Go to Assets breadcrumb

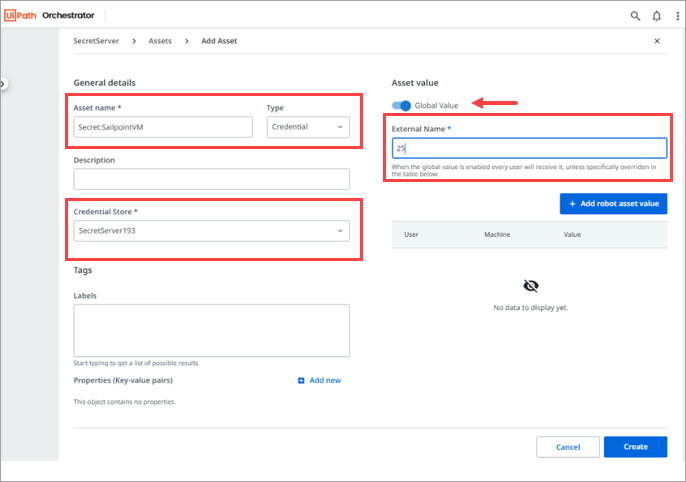pyautogui.click(x=160, y=41)
